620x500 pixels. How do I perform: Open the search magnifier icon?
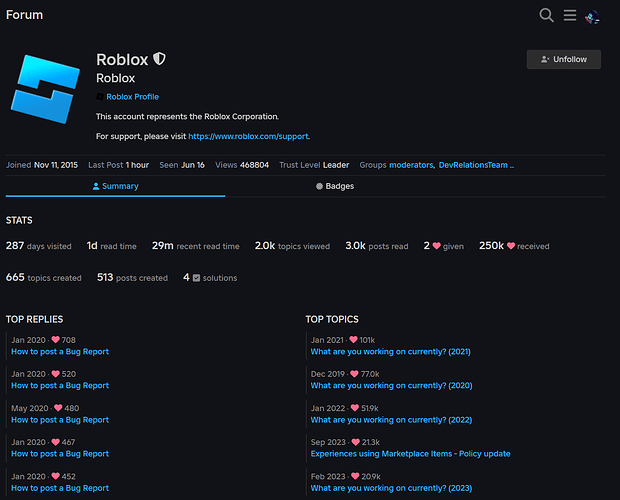click(x=546, y=15)
